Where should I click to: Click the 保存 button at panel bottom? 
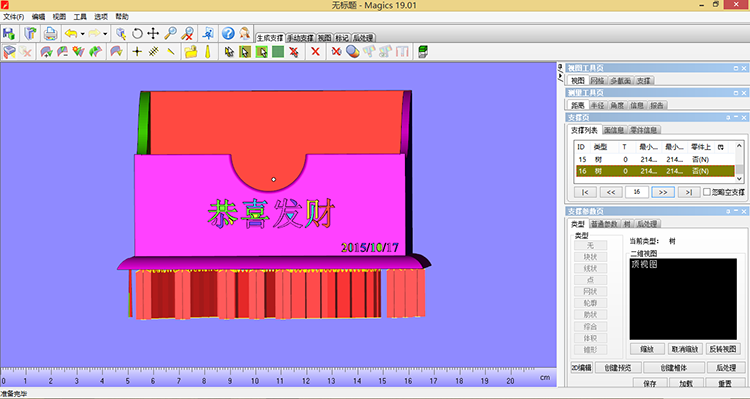(x=650, y=383)
